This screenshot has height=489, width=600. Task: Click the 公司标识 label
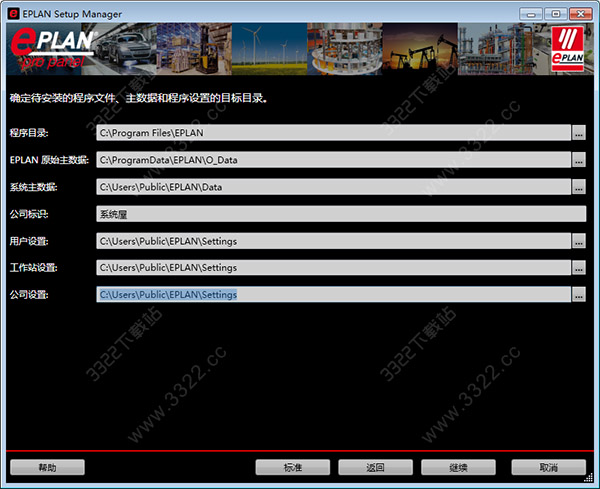pos(29,214)
